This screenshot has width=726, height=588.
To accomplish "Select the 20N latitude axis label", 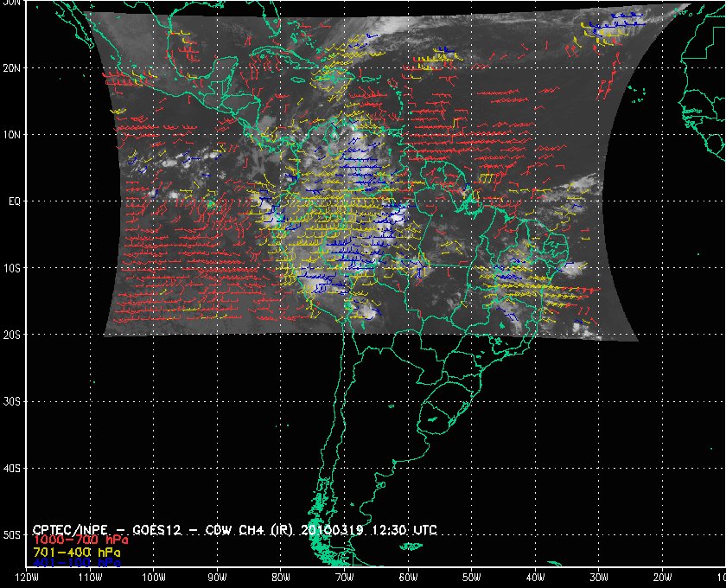I will coord(11,67).
